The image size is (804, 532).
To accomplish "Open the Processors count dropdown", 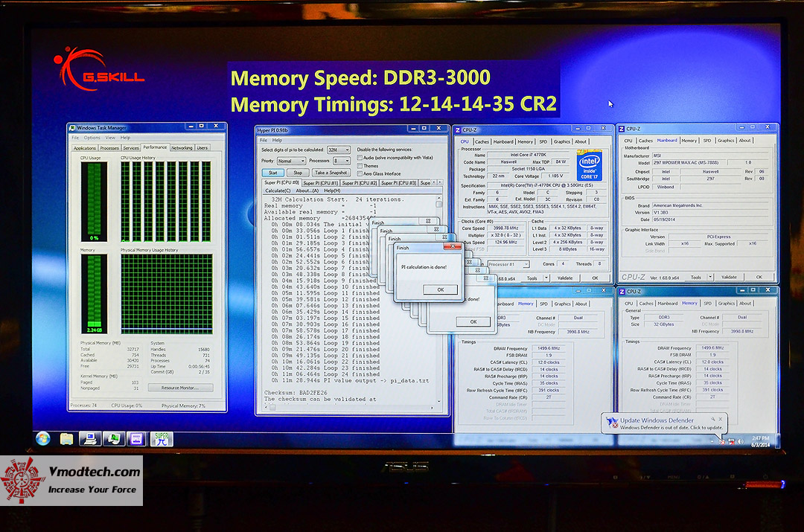I will pos(342,161).
